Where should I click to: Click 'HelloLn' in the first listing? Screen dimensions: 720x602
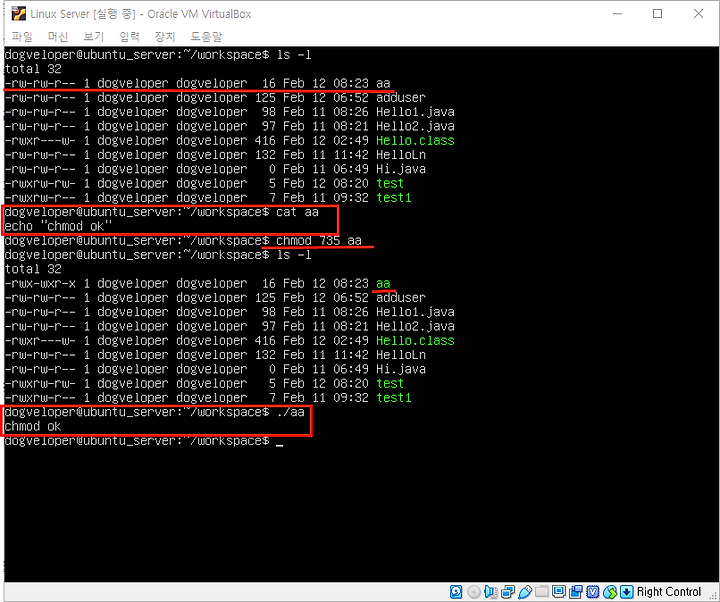point(401,155)
